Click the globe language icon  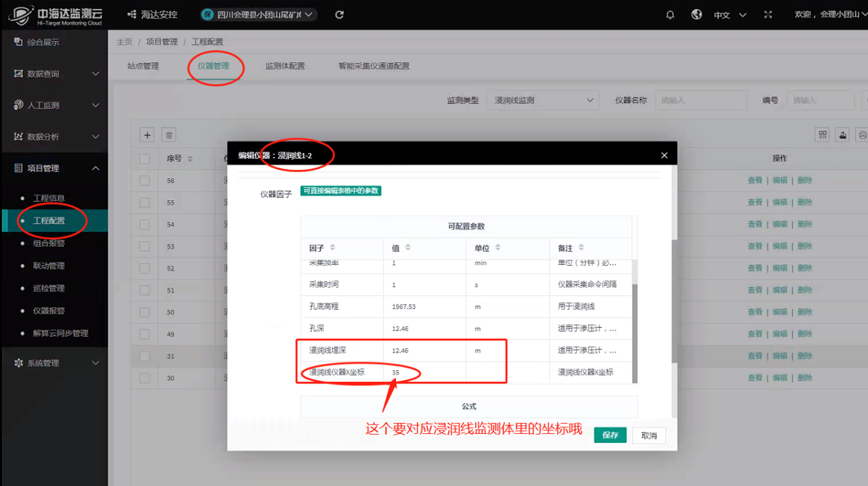[x=697, y=14]
